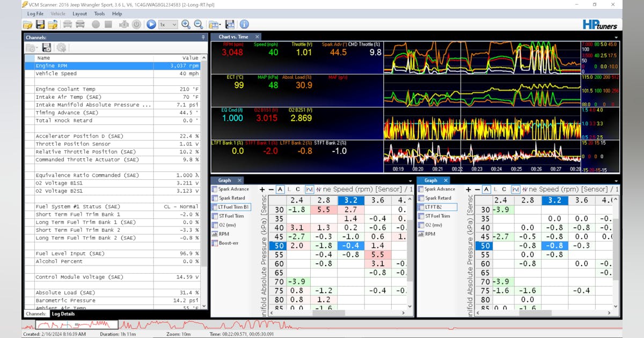Open the Vehicle menu
Viewport: 644px width, 338px height.
tap(58, 13)
